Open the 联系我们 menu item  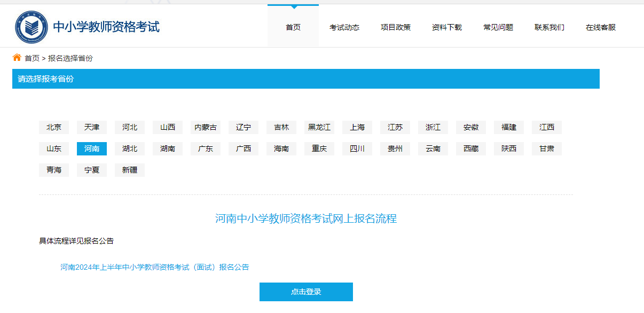click(x=549, y=27)
